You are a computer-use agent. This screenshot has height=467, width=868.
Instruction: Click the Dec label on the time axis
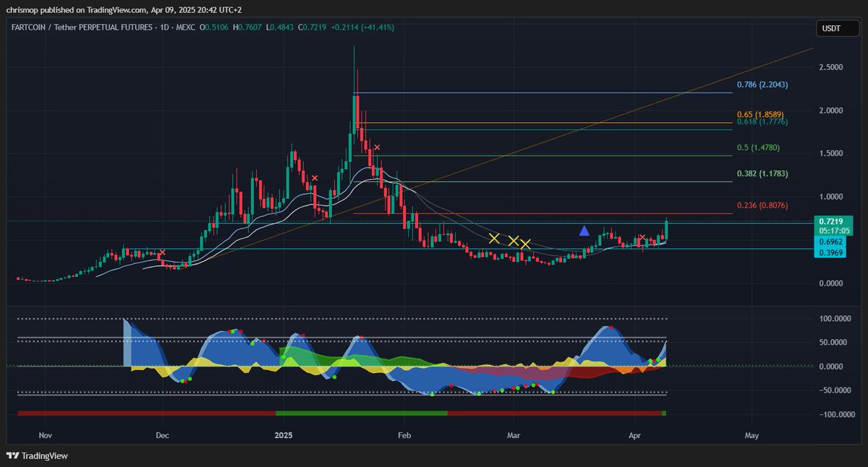pos(162,436)
